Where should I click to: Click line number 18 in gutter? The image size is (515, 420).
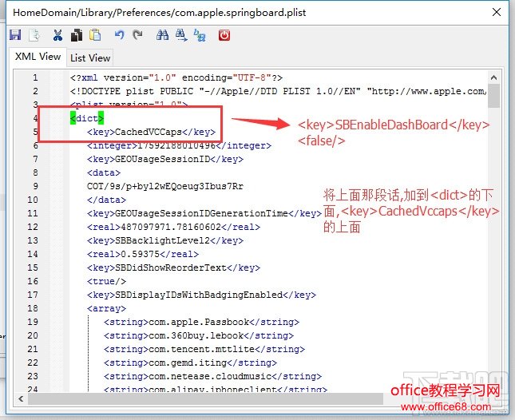33,309
